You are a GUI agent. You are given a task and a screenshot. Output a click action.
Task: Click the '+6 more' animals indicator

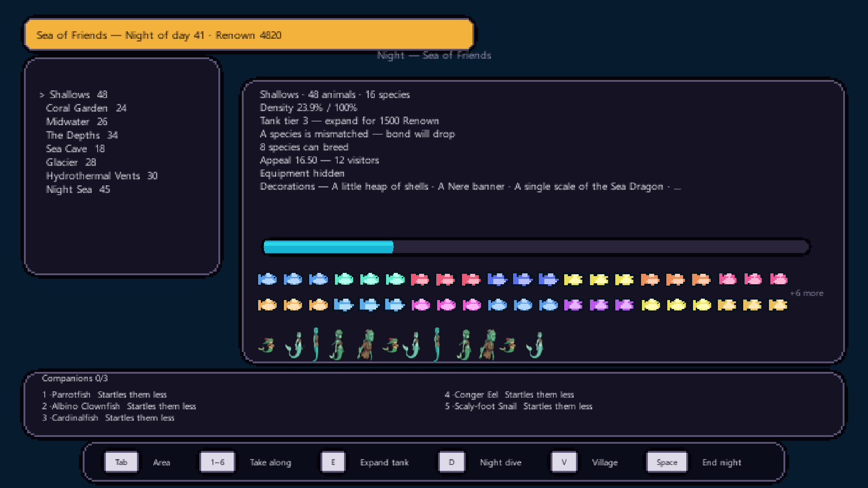click(807, 293)
